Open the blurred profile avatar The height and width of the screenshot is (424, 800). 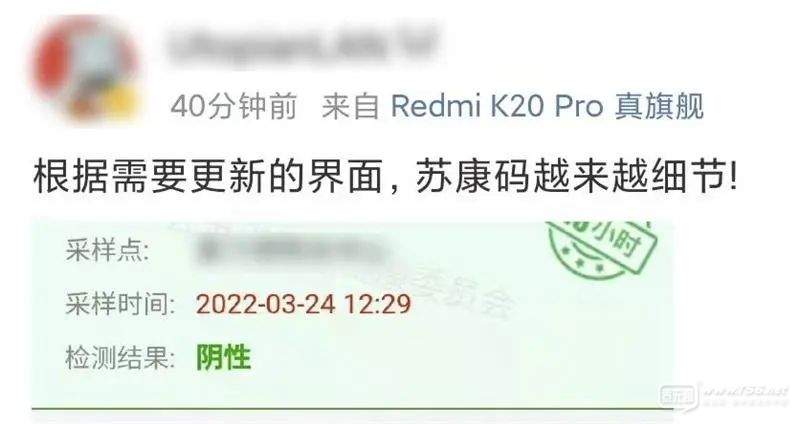[85, 68]
